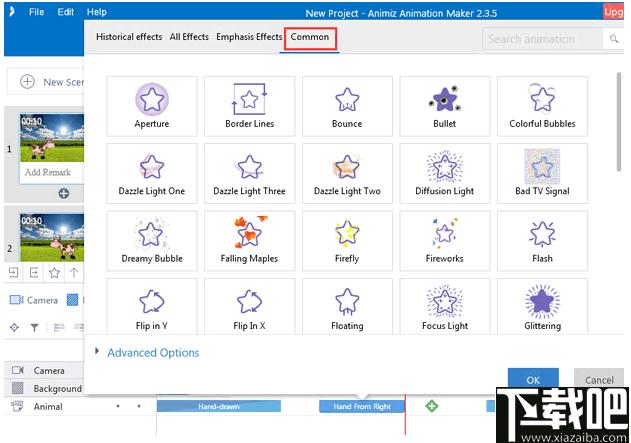Click the Cancel button
Viewport: 631px width, 443px height.
[599, 380]
